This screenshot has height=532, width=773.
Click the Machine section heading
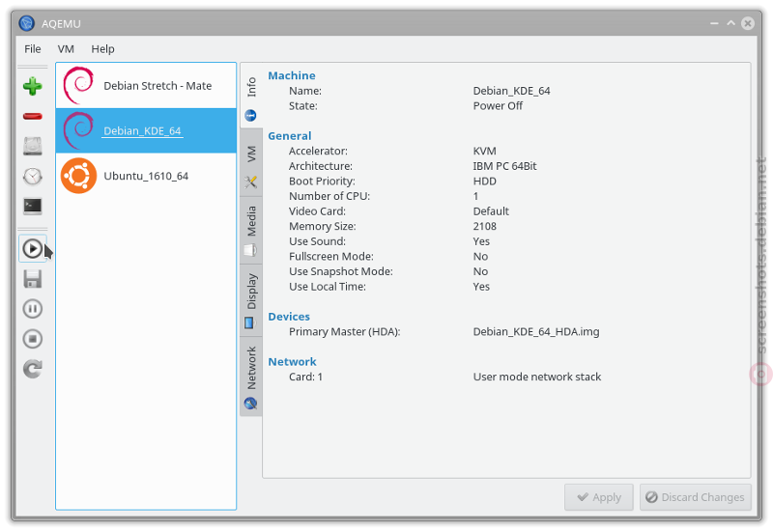coord(292,75)
